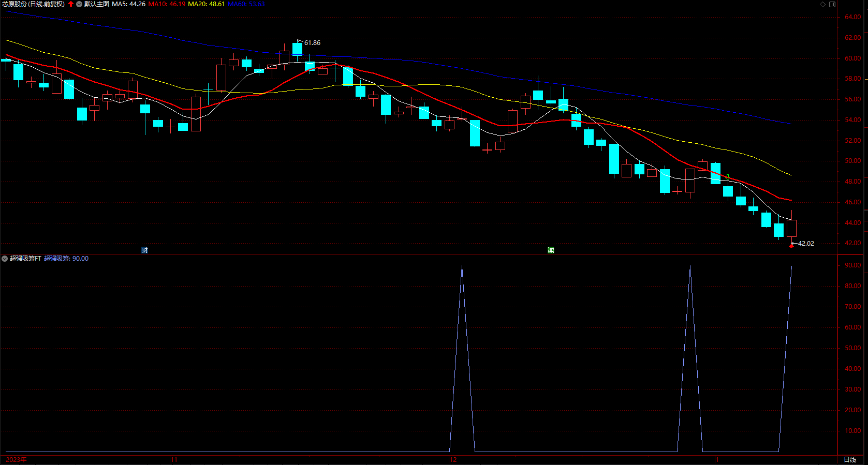Click the 日线 period button at bottom right
Viewport: 868px width, 465px height.
tap(850, 460)
